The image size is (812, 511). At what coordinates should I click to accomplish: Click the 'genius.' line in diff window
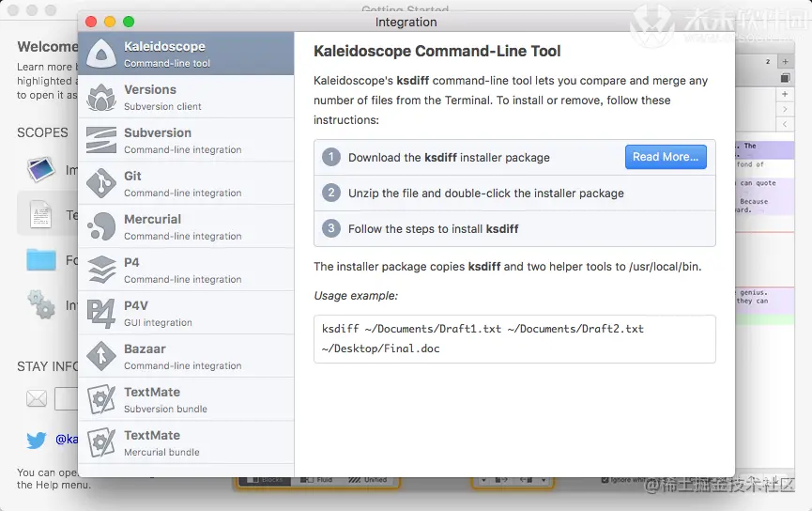coord(754,293)
